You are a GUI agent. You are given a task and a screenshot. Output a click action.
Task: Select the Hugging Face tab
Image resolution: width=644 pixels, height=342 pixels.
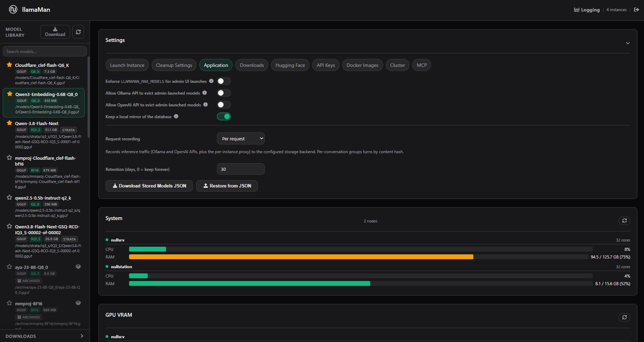coord(290,65)
